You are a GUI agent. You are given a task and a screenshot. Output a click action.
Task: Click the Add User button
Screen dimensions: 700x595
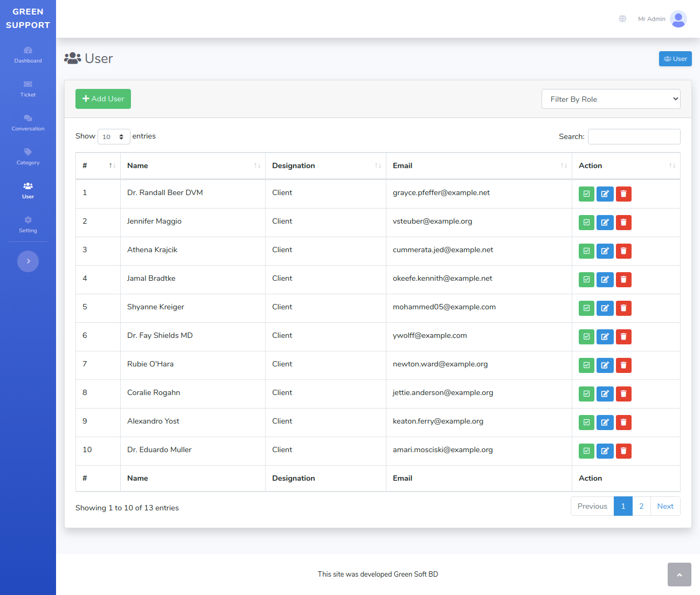tap(103, 99)
